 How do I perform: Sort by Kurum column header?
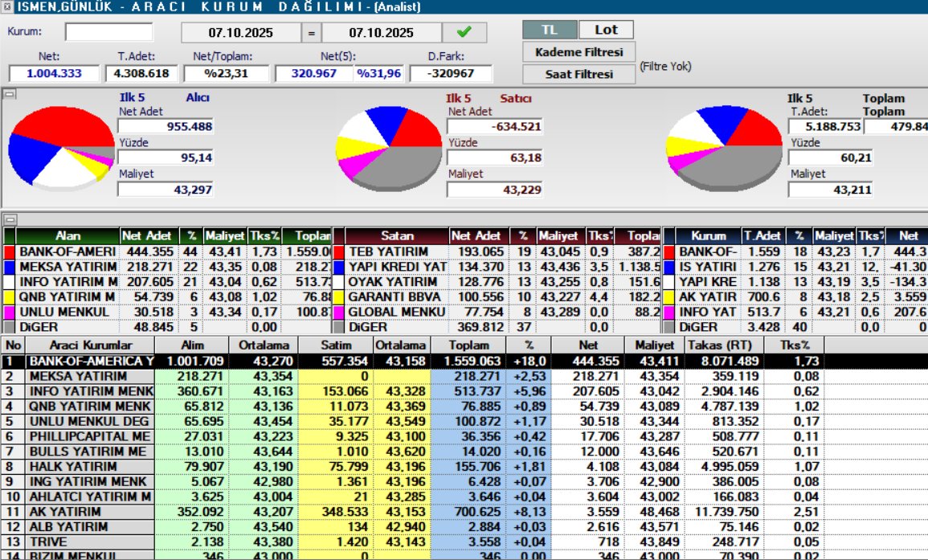pos(709,235)
